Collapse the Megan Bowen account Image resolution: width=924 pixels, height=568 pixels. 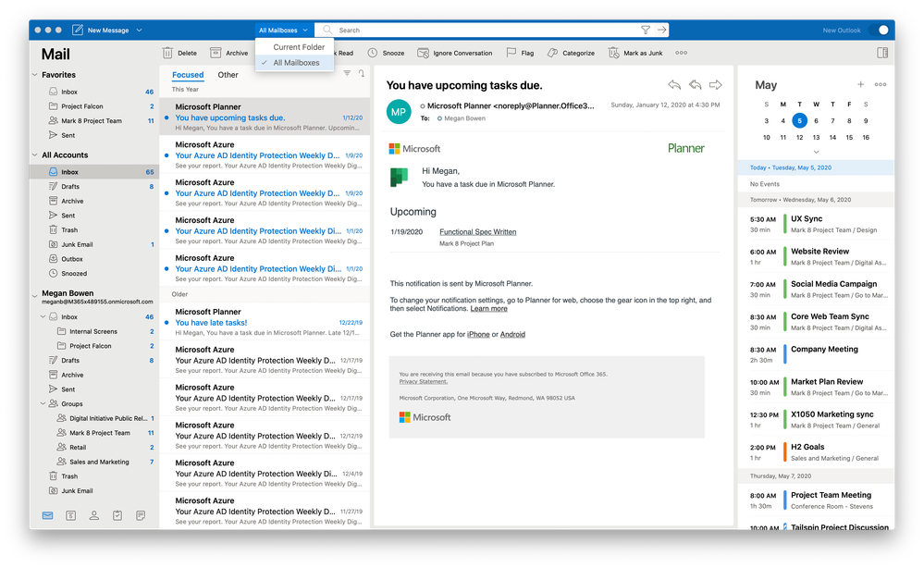[x=35, y=295]
